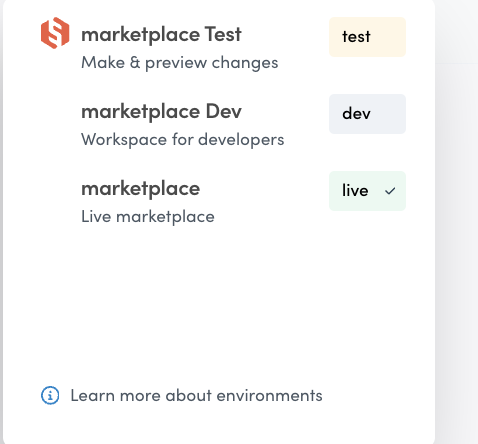Click the word 'test' inside yellow badge
The image size is (478, 444).
pos(356,37)
